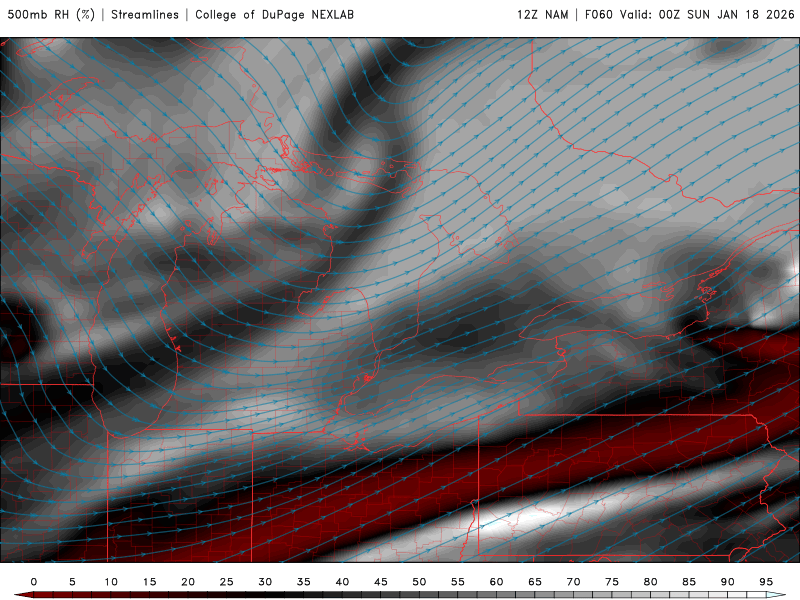800x600 pixels.
Task: Click the '500mb RH (%)' title text
Action: [x=51, y=15]
